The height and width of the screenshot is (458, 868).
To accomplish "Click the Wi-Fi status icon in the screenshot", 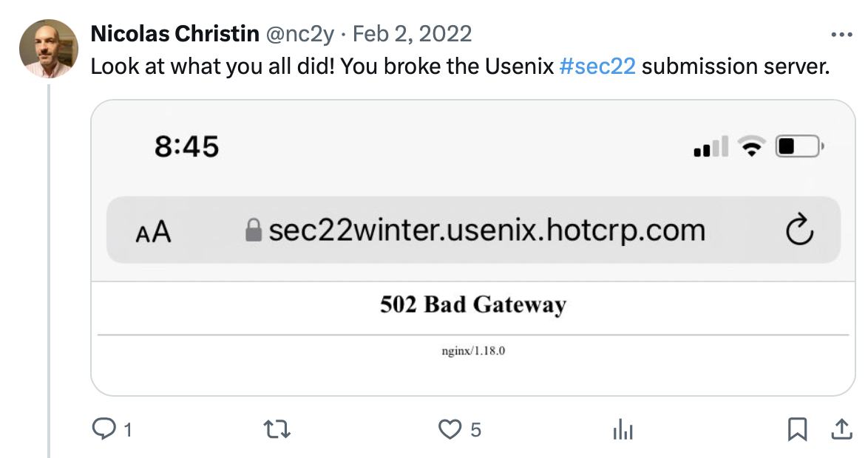I will [x=752, y=146].
